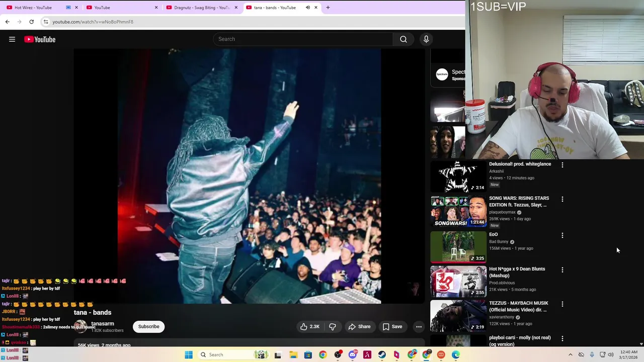This screenshot has width=644, height=362.
Task: Open the Arkashii channel name
Action: point(496,171)
